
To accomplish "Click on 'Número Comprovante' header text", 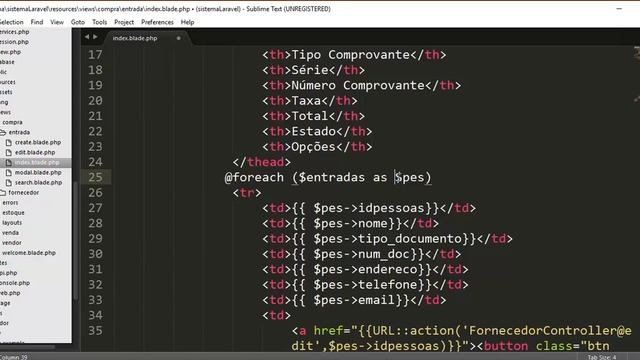I will (358, 85).
